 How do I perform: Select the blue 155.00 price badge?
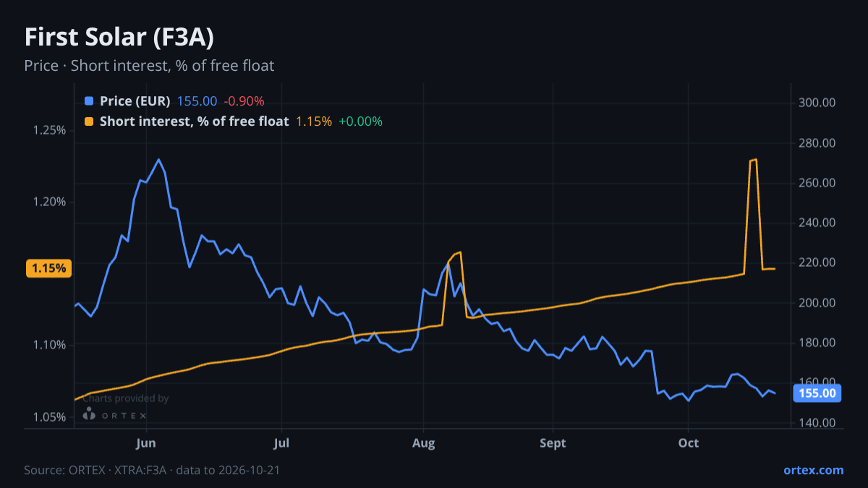click(x=817, y=393)
